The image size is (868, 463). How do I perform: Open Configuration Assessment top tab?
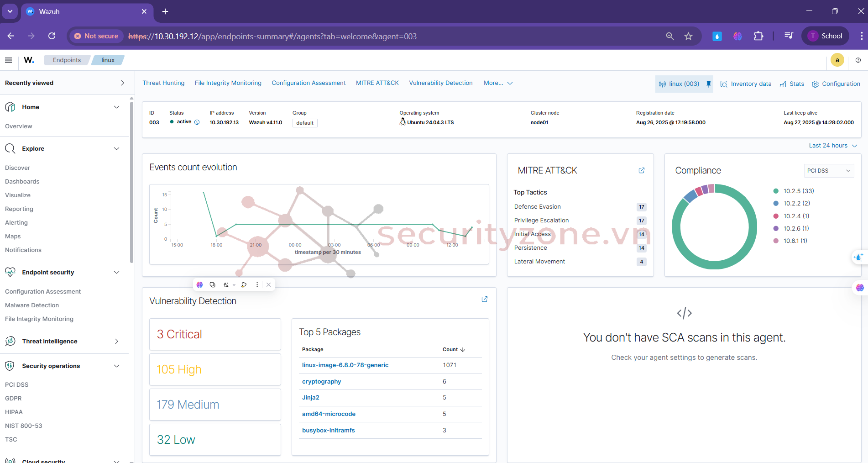[x=309, y=83]
